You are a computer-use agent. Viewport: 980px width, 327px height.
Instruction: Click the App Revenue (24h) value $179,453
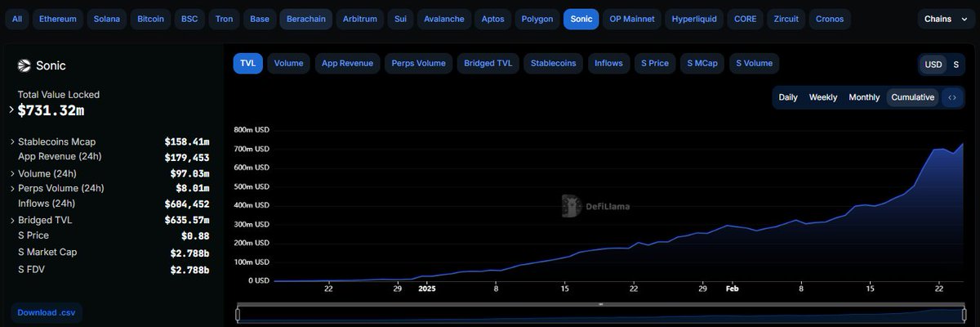[187, 158]
